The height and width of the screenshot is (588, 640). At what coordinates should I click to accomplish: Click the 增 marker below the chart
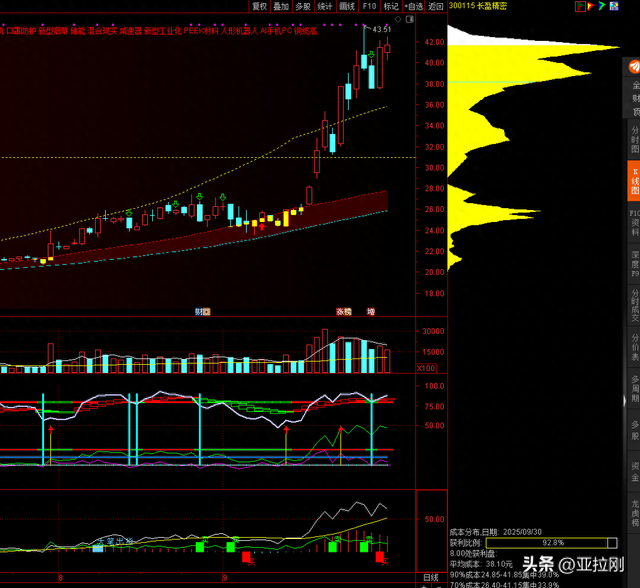point(371,312)
